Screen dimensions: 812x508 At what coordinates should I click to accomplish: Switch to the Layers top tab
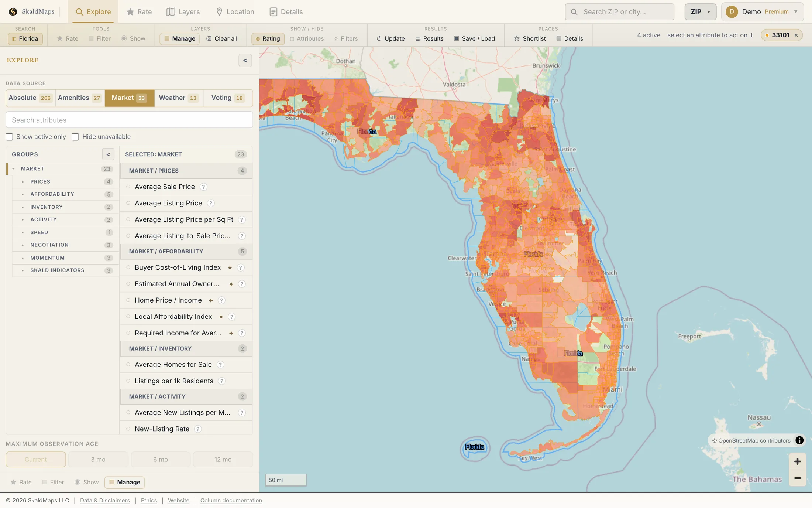[183, 12]
